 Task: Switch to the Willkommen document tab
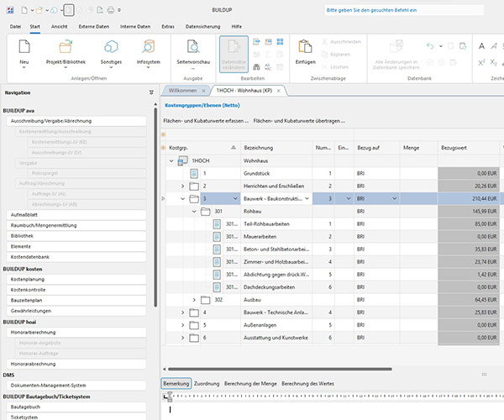click(x=182, y=91)
